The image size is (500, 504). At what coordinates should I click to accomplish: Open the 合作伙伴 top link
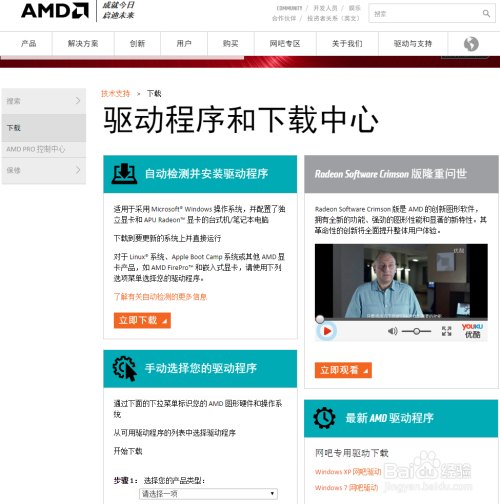pyautogui.click(x=284, y=18)
